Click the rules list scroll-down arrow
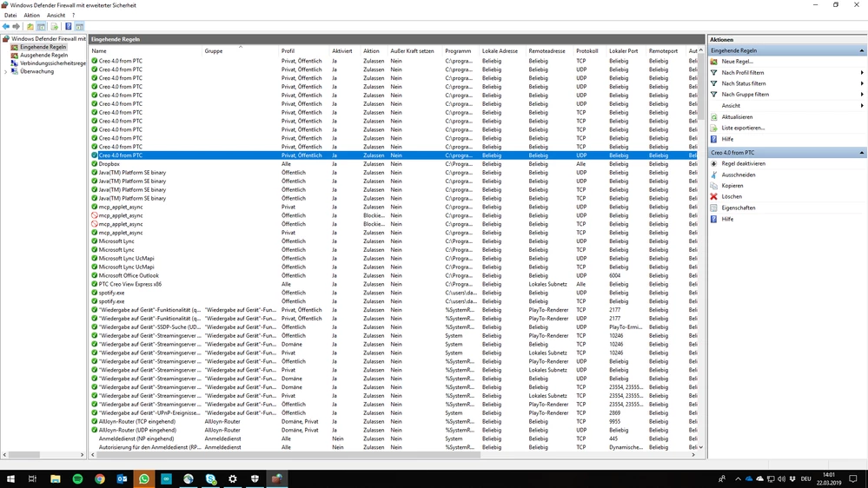 (701, 447)
